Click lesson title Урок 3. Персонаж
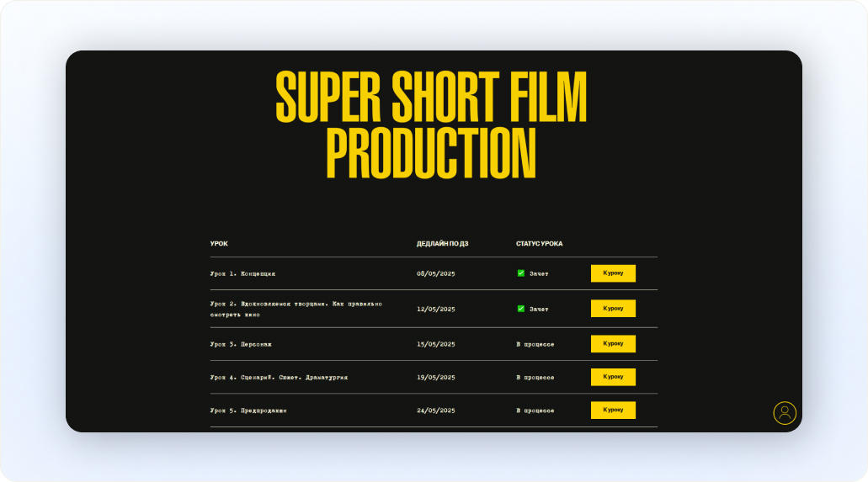 click(241, 344)
